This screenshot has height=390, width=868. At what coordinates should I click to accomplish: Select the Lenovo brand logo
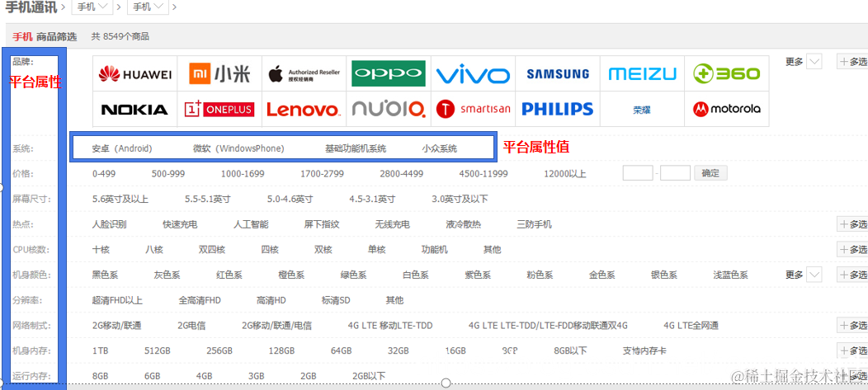304,109
